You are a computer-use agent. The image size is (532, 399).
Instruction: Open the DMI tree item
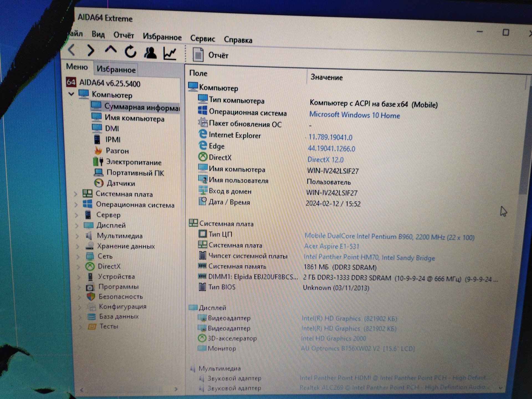click(x=105, y=128)
